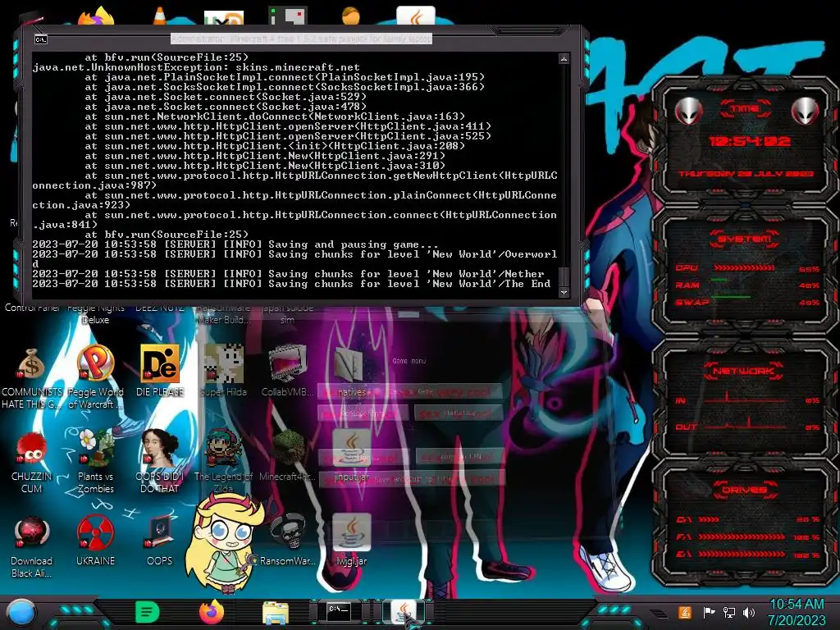Click the HttpClient.openServer line 411 trace
This screenshot has height=630, width=840.
pos(288,126)
